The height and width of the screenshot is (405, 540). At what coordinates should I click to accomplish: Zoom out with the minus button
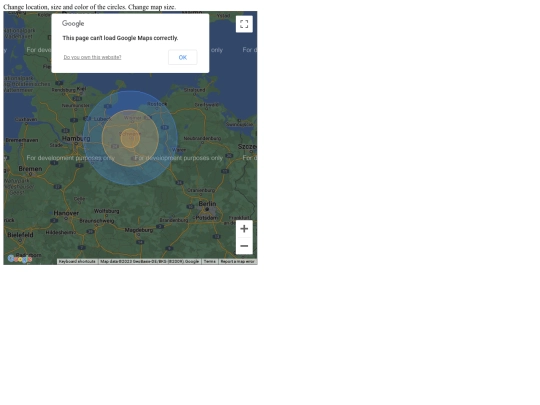244,246
